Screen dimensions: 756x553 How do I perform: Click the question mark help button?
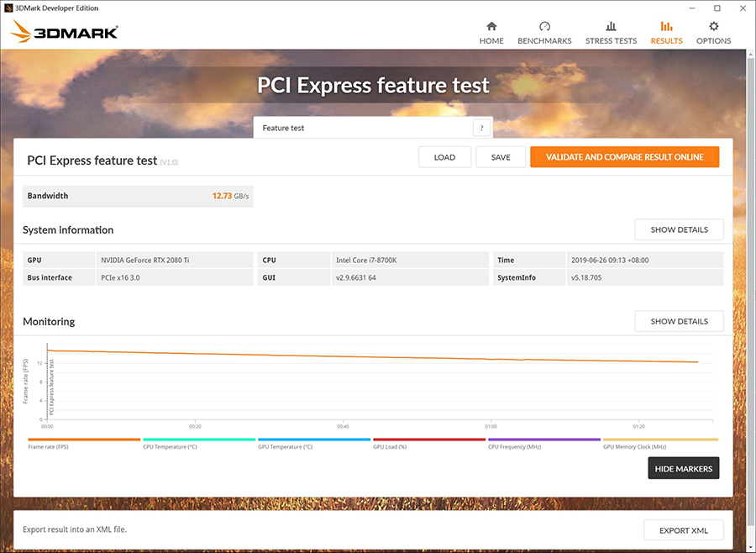[x=481, y=128]
